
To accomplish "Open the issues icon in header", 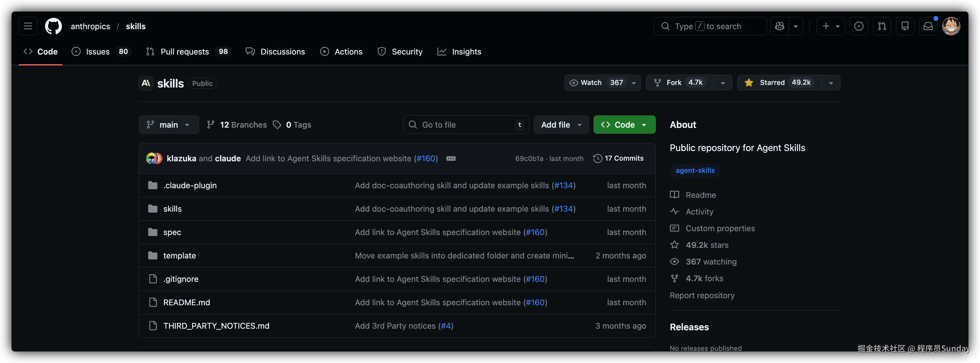I will coord(859,26).
